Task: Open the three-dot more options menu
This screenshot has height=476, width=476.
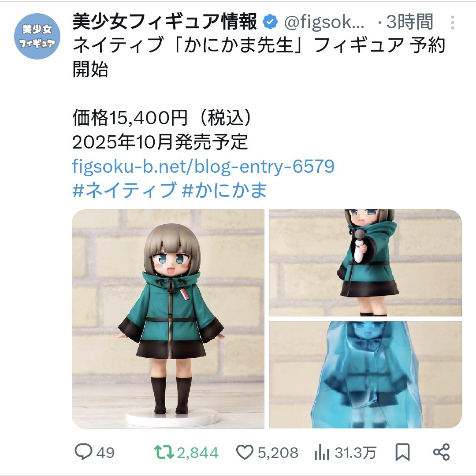Action: (452, 22)
